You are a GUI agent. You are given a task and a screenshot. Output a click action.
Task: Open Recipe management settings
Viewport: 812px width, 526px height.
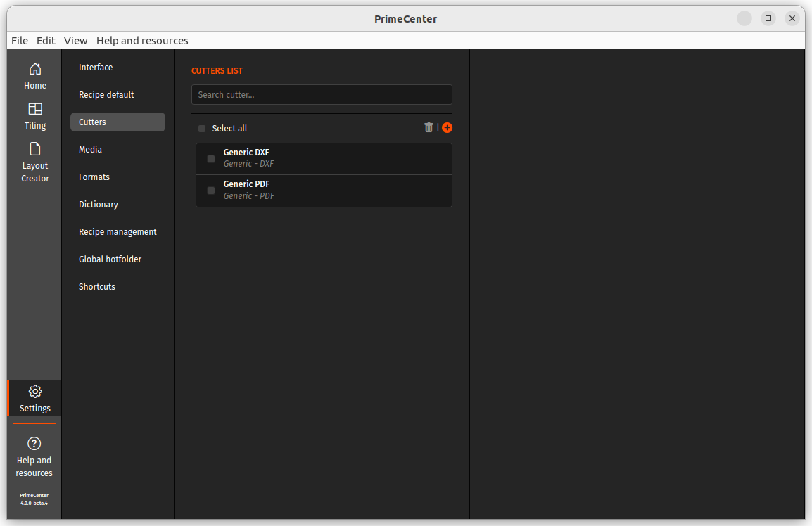click(x=118, y=232)
